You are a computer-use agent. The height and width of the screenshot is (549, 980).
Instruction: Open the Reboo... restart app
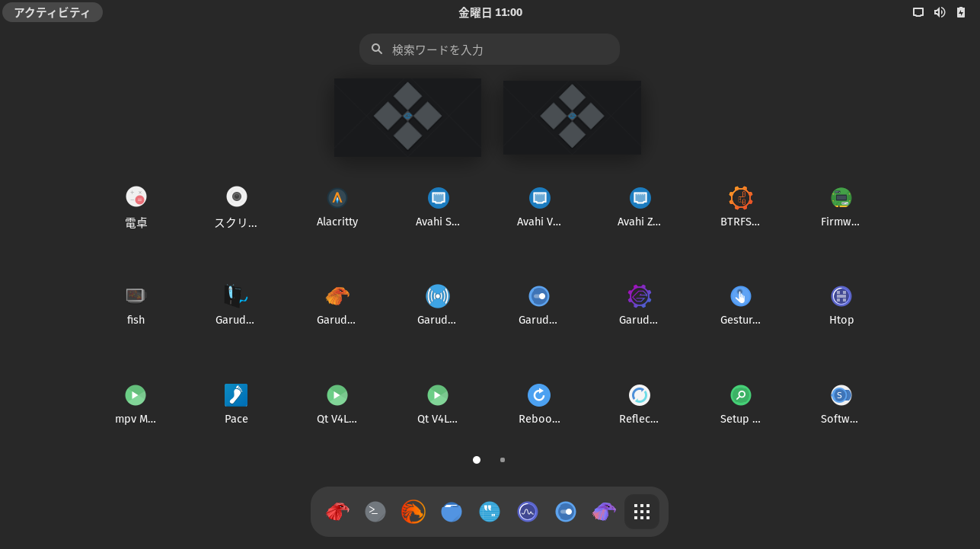coord(539,404)
